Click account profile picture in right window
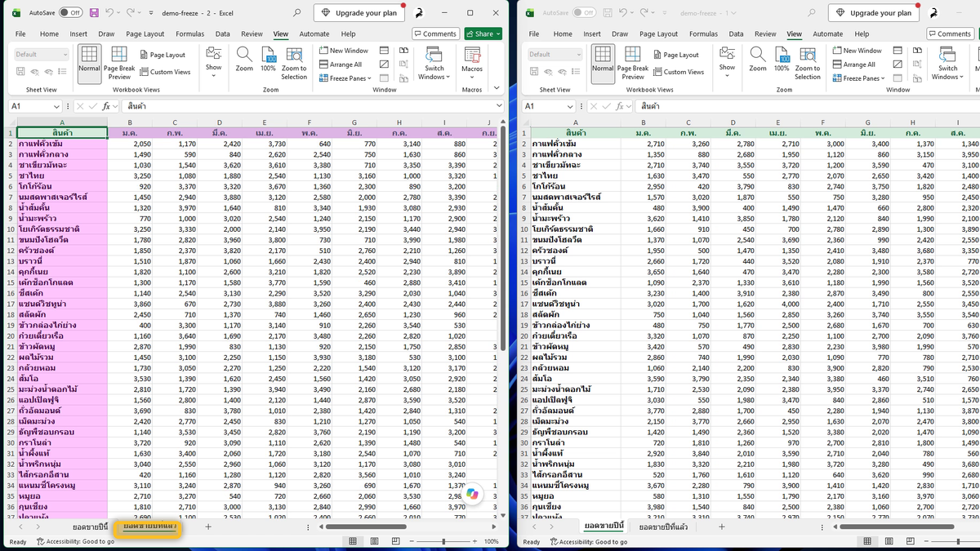Screen dimensions: 980x551 click(x=933, y=13)
